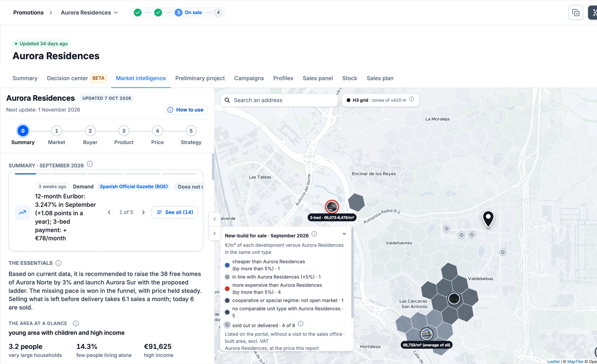Open the Aurora Residences breadcrumb dropdown
This screenshot has height=364, width=597.
89,12
